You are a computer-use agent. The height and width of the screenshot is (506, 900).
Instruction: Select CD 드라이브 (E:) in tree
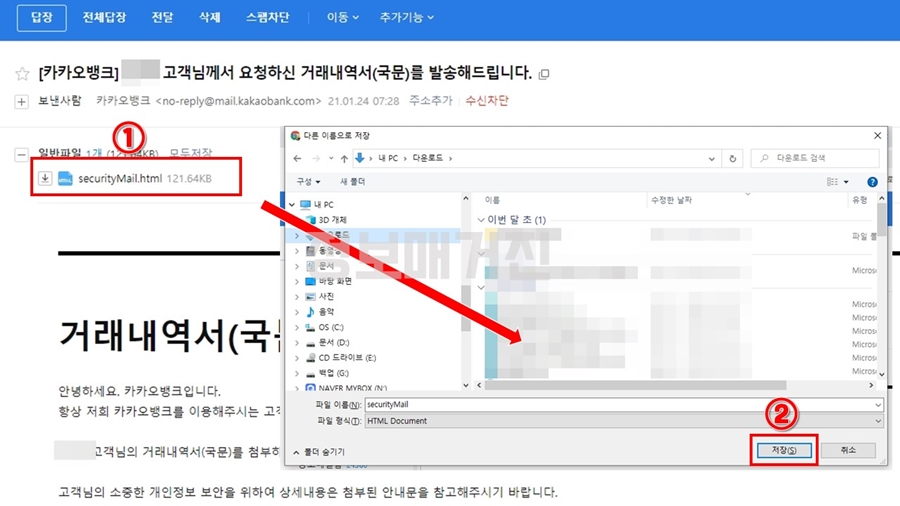347,358
